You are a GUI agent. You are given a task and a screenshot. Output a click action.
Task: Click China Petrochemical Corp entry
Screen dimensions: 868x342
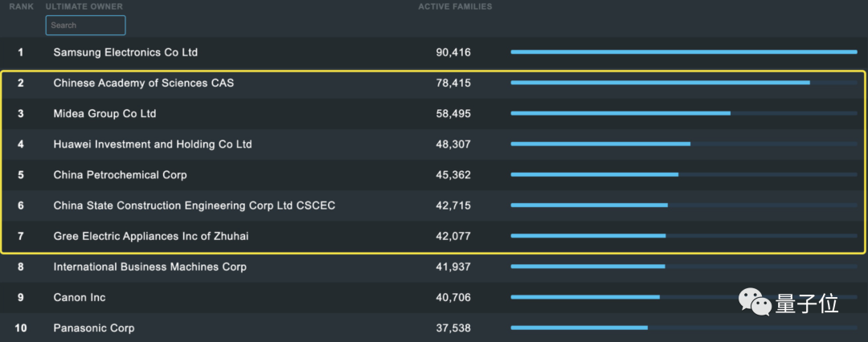coord(120,175)
